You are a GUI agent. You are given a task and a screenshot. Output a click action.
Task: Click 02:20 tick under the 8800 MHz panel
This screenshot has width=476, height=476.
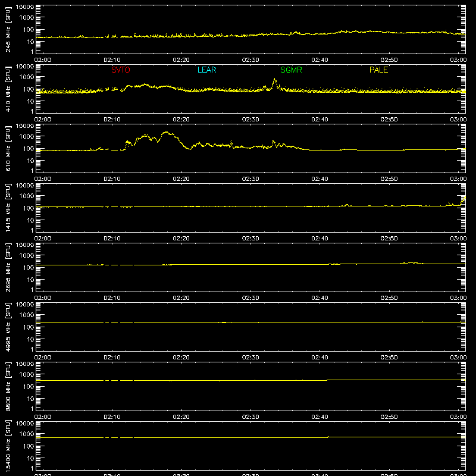click(181, 417)
